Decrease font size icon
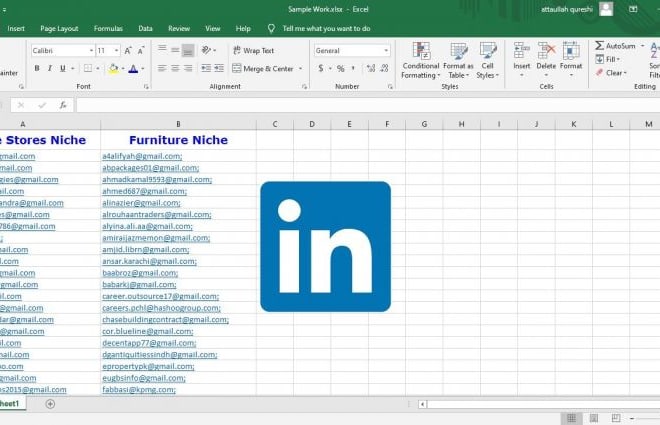The width and height of the screenshot is (660, 425). click(141, 50)
